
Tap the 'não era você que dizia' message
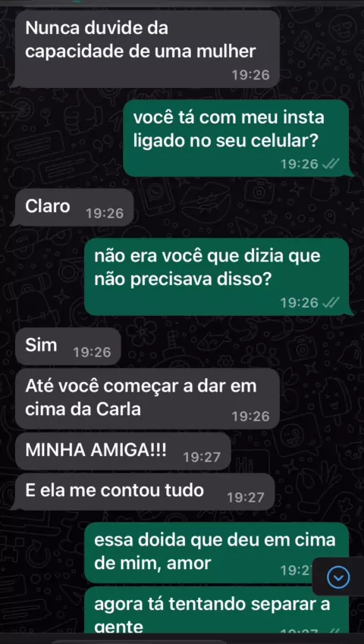point(216,277)
